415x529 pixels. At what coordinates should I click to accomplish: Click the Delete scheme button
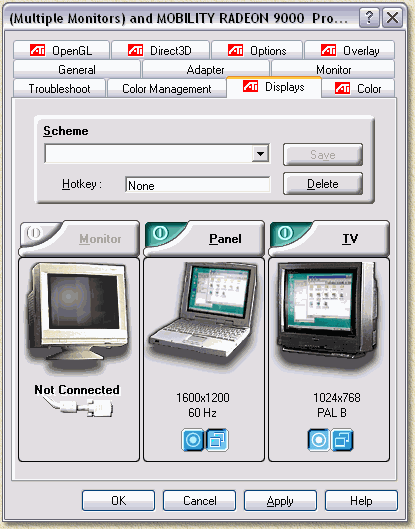(x=323, y=184)
